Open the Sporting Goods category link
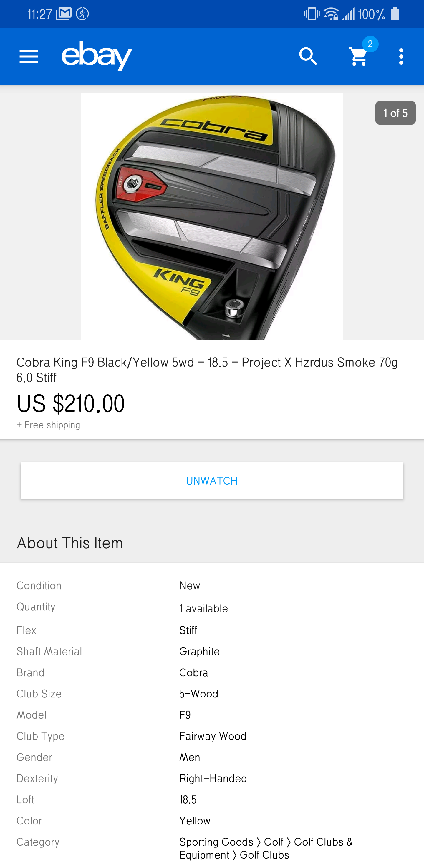The width and height of the screenshot is (424, 868). click(216, 842)
